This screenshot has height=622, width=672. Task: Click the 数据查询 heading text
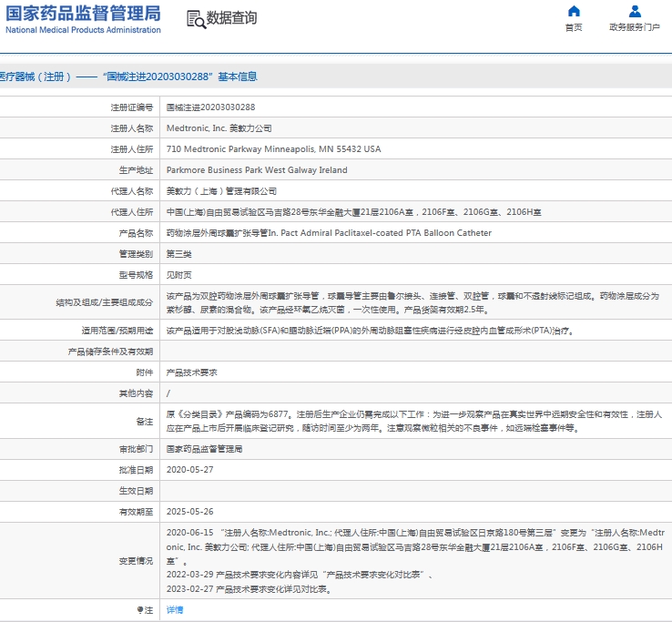(232, 18)
